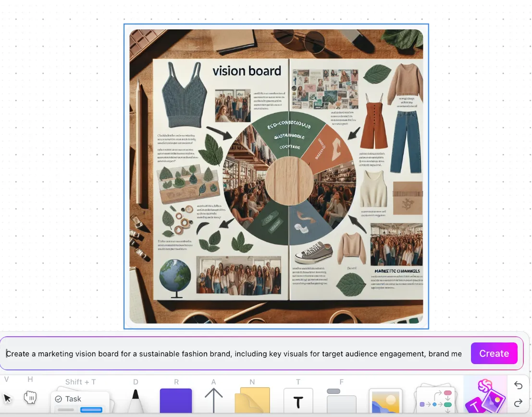Add a yellow sticky note
532x417 pixels.
click(x=252, y=400)
